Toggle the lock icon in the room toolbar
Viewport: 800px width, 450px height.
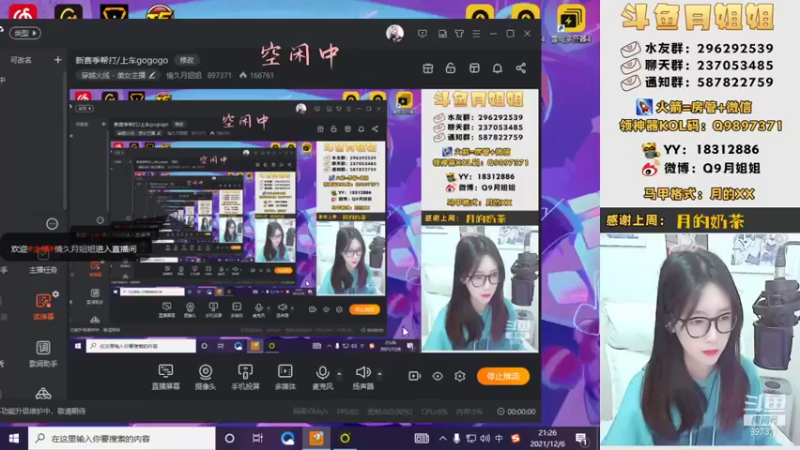[451, 68]
